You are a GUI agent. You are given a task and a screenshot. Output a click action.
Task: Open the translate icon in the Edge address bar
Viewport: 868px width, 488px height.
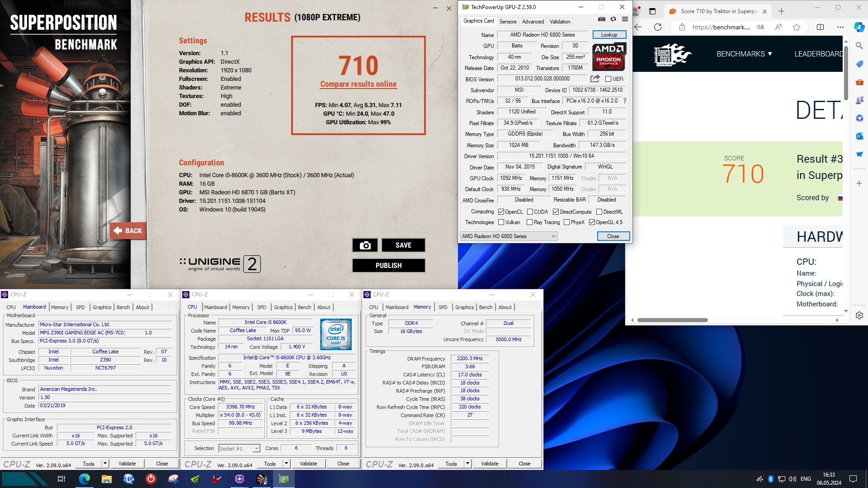coord(760,27)
